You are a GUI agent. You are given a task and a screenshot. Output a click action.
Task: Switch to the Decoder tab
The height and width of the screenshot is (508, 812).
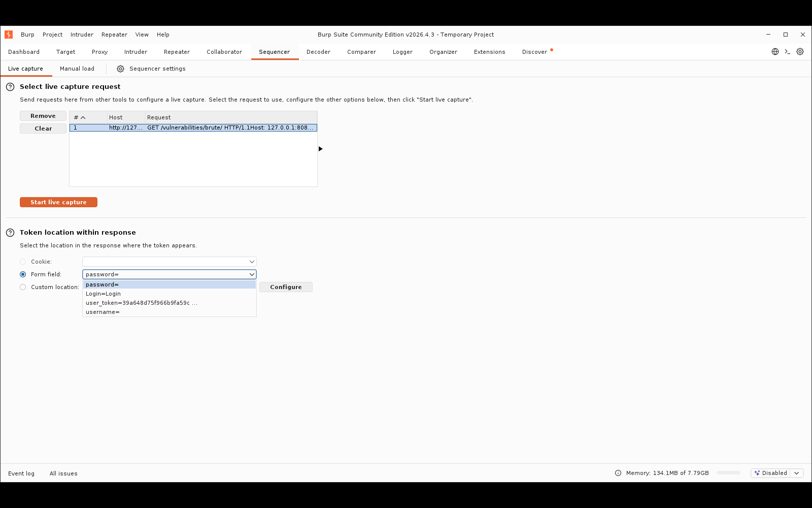tap(318, 52)
